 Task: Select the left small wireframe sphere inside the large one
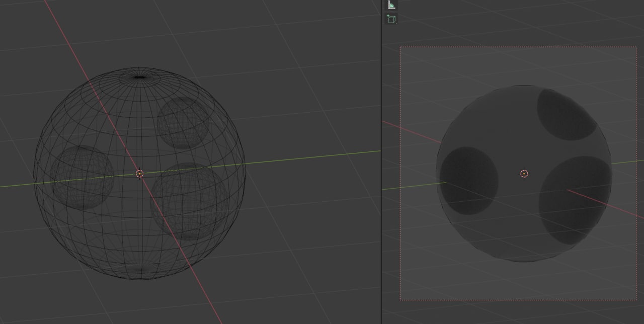click(82, 178)
